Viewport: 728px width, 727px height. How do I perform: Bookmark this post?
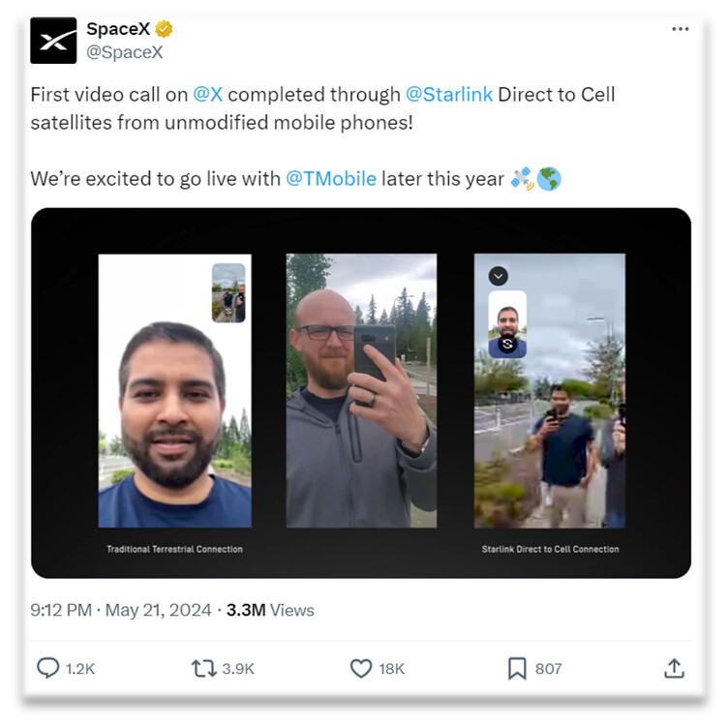click(517, 669)
